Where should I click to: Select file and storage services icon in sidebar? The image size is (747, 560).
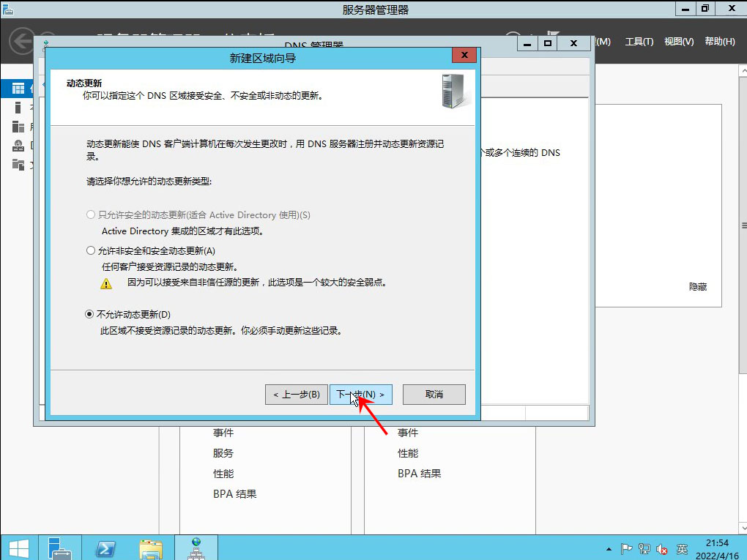[18, 165]
